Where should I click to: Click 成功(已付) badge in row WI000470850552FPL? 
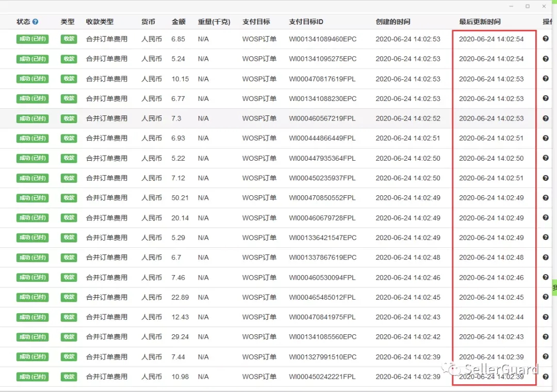[x=32, y=198]
